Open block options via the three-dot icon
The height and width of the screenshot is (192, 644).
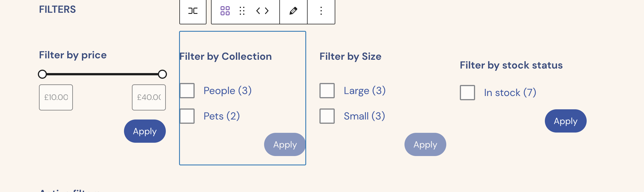(x=321, y=11)
